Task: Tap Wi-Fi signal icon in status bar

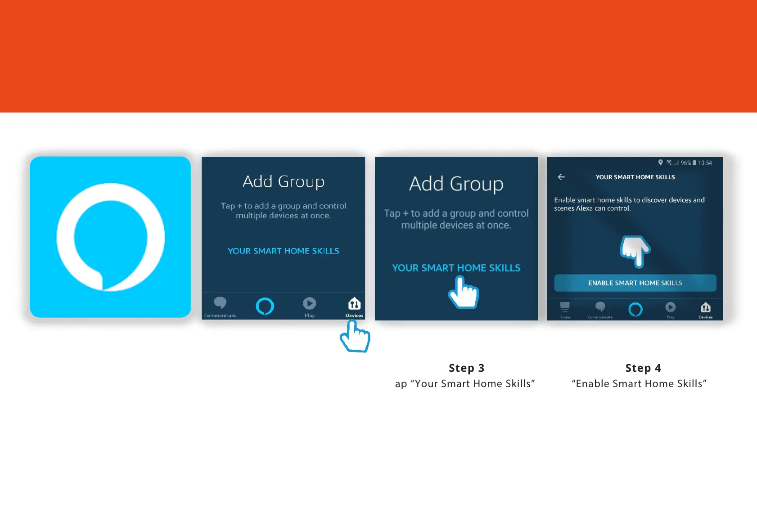Action: (670, 162)
